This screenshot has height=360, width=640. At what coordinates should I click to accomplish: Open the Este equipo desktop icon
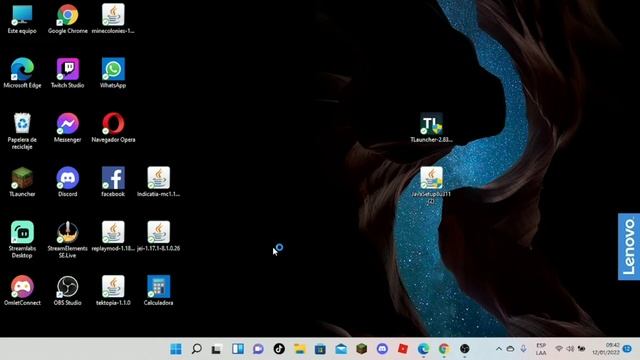(22, 19)
